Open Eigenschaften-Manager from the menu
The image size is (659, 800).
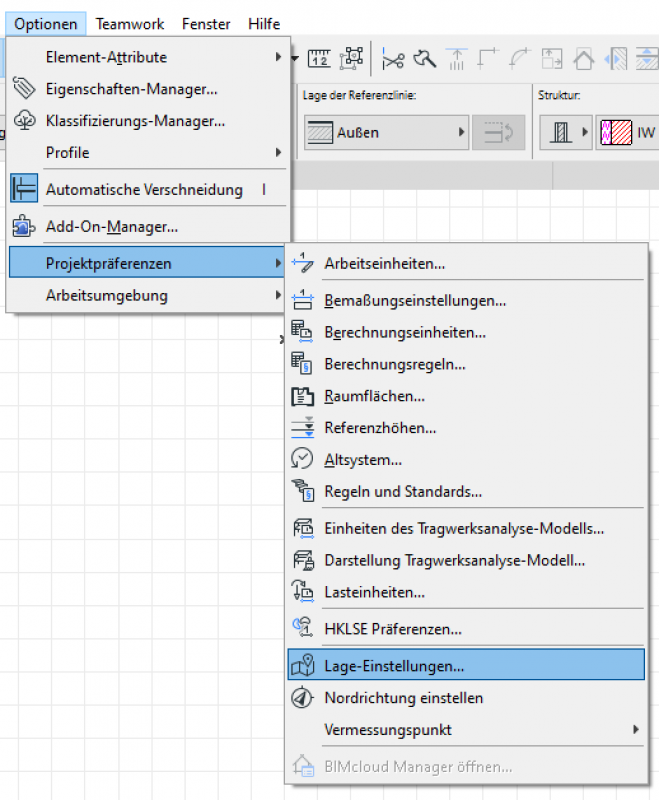tap(131, 89)
